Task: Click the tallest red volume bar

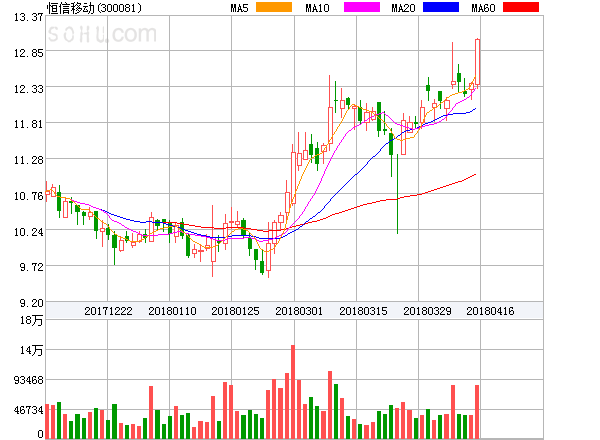Action: 293,392
